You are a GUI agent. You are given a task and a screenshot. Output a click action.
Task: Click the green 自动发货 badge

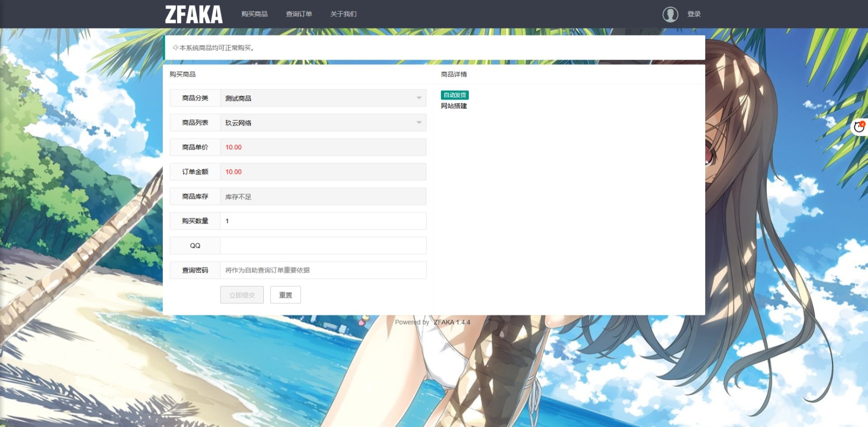(x=454, y=95)
